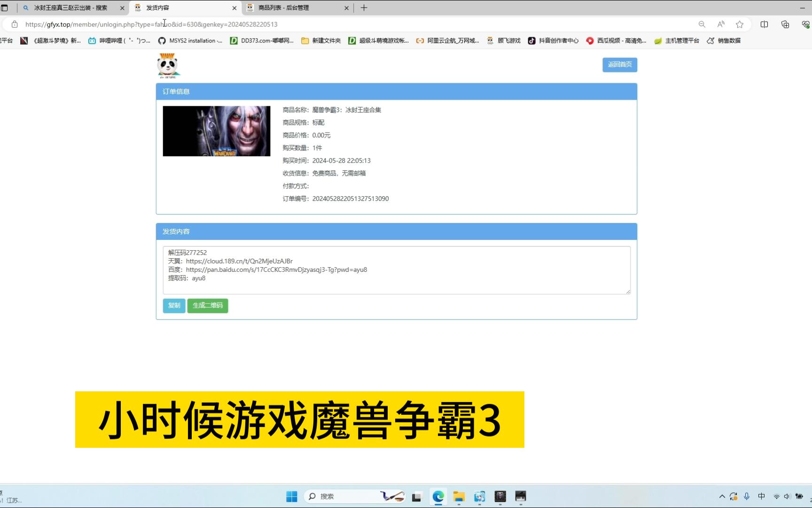Open the 西瓜视频 bookmark
Image resolution: width=812 pixels, height=508 pixels.
[x=616, y=41]
